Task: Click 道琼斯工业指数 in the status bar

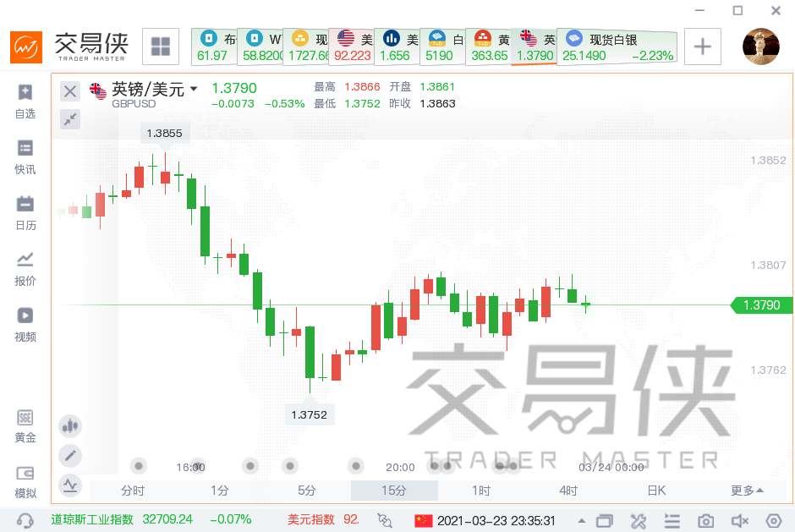Action: pos(92,519)
